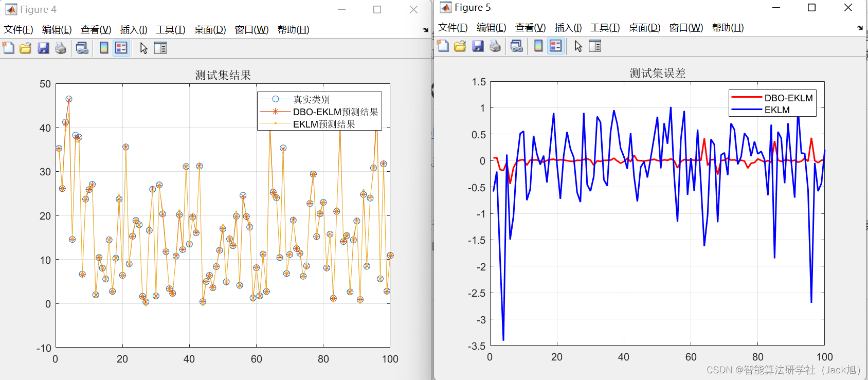The width and height of the screenshot is (868, 380).
Task: Select DBO-EKLM label in Figure 5 legend
Action: point(789,98)
